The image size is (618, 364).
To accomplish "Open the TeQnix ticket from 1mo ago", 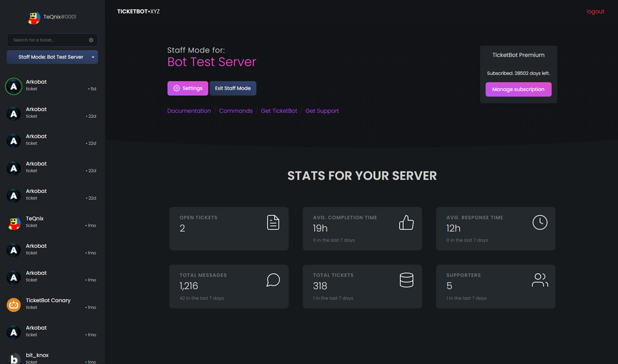I will tap(53, 222).
